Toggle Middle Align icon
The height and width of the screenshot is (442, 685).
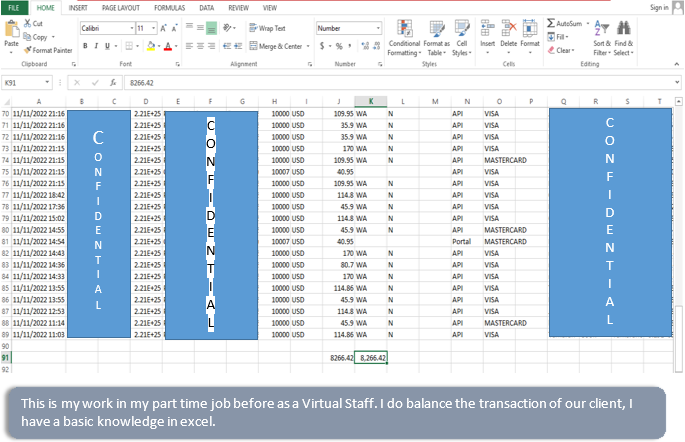click(x=200, y=28)
